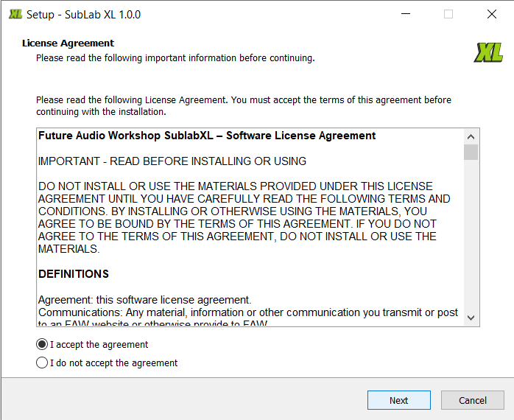Click the license scrollbar up arrow
This screenshot has width=514, height=420.
point(471,136)
